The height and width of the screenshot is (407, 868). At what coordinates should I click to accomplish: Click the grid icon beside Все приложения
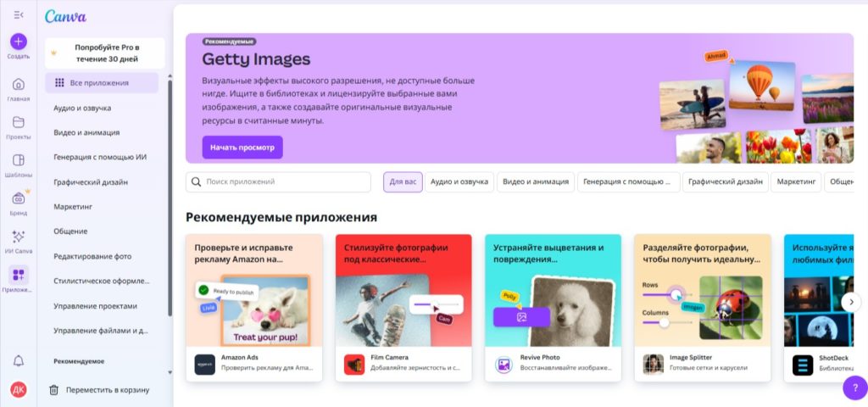coord(60,83)
